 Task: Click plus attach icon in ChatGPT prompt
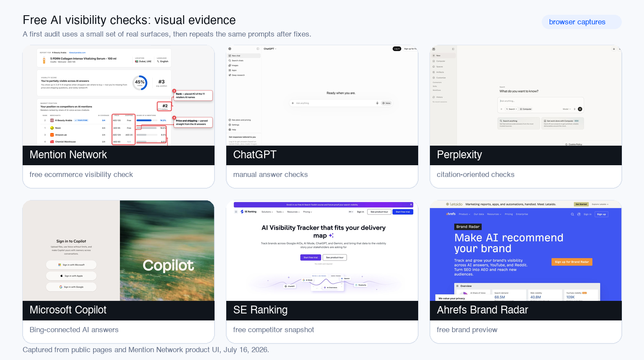point(293,103)
